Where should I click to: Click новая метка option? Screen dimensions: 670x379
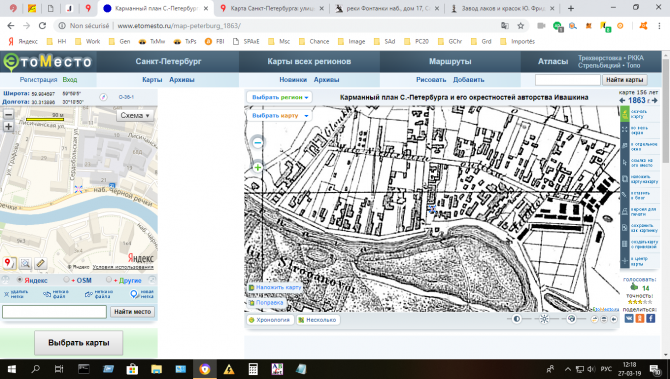tap(141, 294)
